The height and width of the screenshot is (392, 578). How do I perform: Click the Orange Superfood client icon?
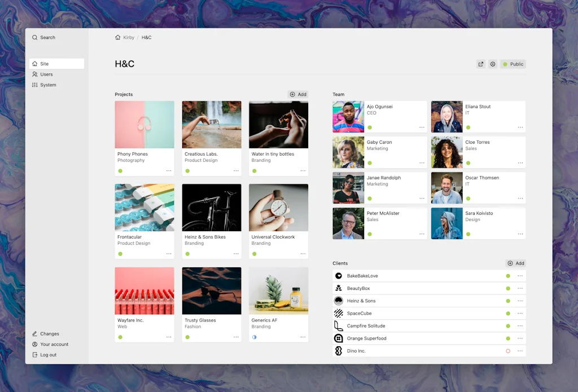click(x=339, y=338)
